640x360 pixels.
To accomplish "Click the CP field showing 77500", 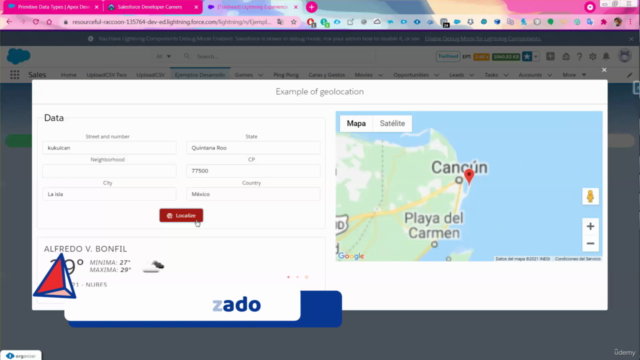I will click(x=253, y=171).
